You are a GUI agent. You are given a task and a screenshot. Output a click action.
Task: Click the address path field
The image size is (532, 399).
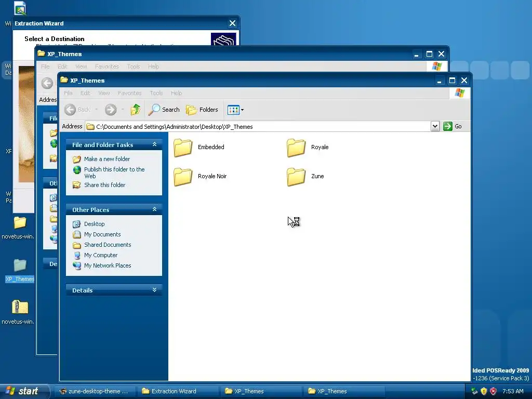click(258, 127)
